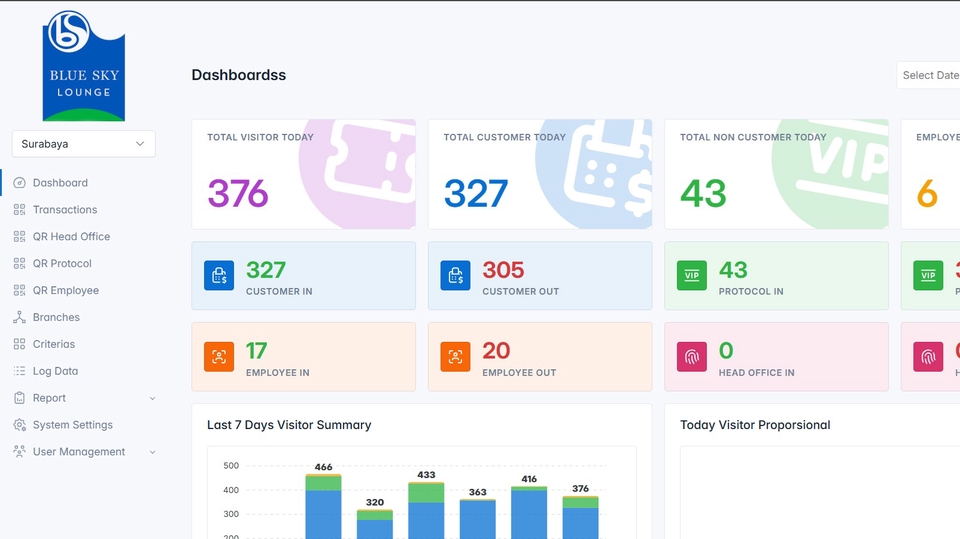Click the QR Head Office sidebar icon
960x539 pixels.
(x=20, y=237)
